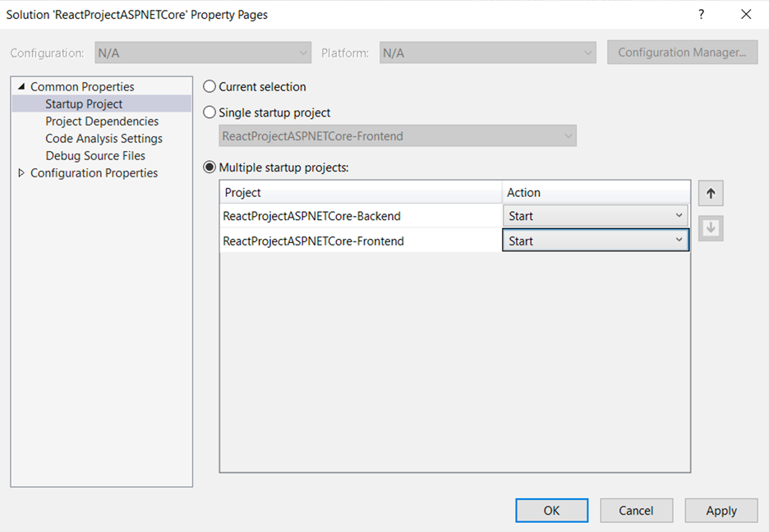Select Startup Project in the tree

pos(84,104)
